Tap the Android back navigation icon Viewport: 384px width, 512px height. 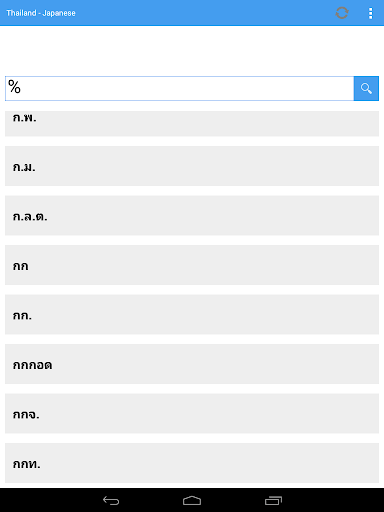[x=111, y=500]
